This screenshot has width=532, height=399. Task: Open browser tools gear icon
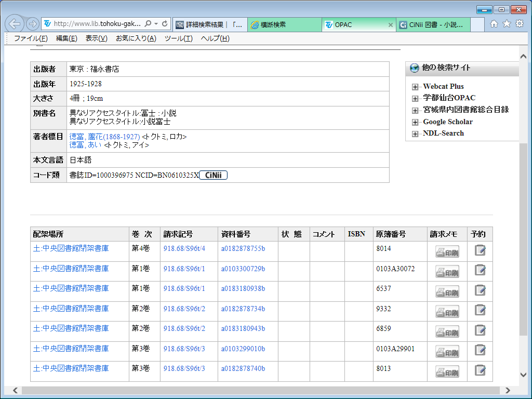(x=520, y=24)
